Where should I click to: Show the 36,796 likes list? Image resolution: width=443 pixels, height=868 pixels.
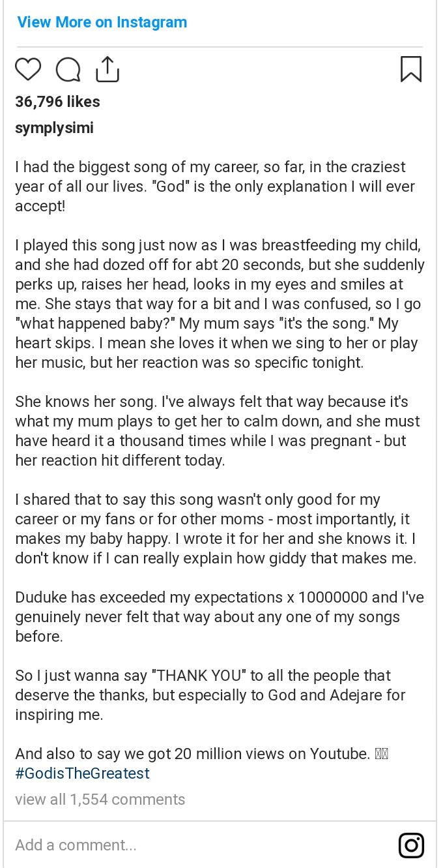click(x=57, y=102)
